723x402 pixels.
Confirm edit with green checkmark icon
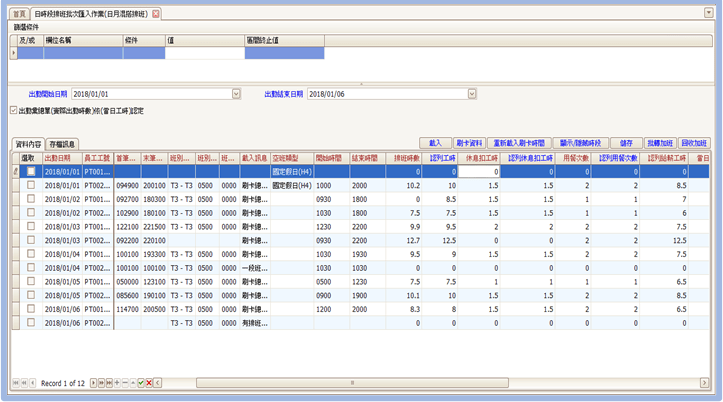141,383
